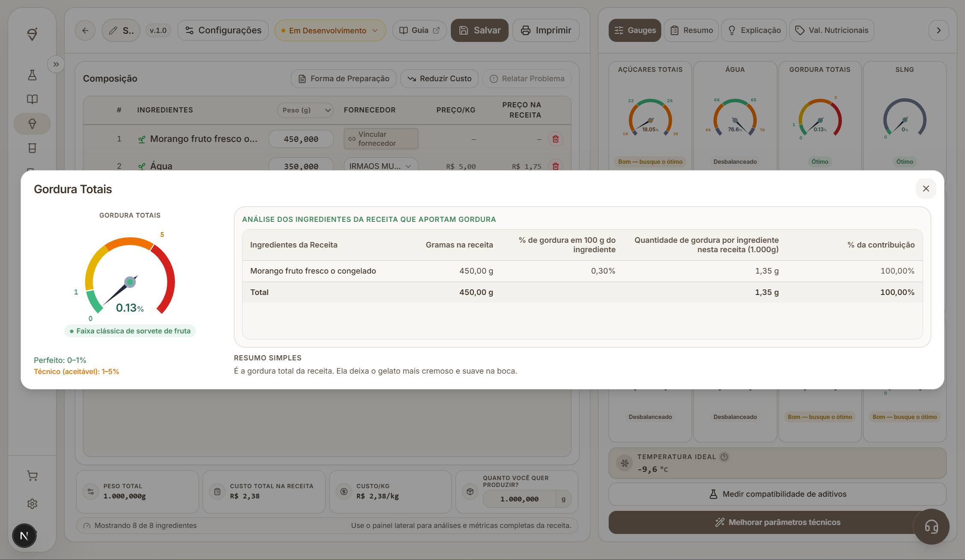Select the ice cream cone sidebar icon
This screenshot has width=965, height=560.
click(32, 124)
